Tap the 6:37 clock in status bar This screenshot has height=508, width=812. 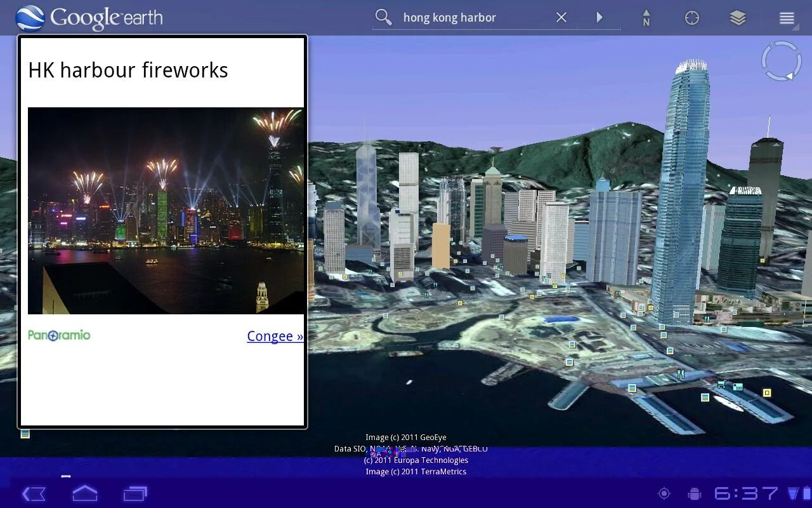pyautogui.click(x=746, y=493)
